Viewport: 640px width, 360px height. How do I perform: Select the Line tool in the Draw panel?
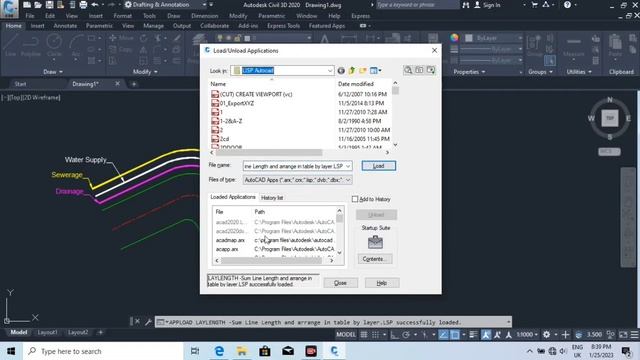pyautogui.click(x=10, y=45)
